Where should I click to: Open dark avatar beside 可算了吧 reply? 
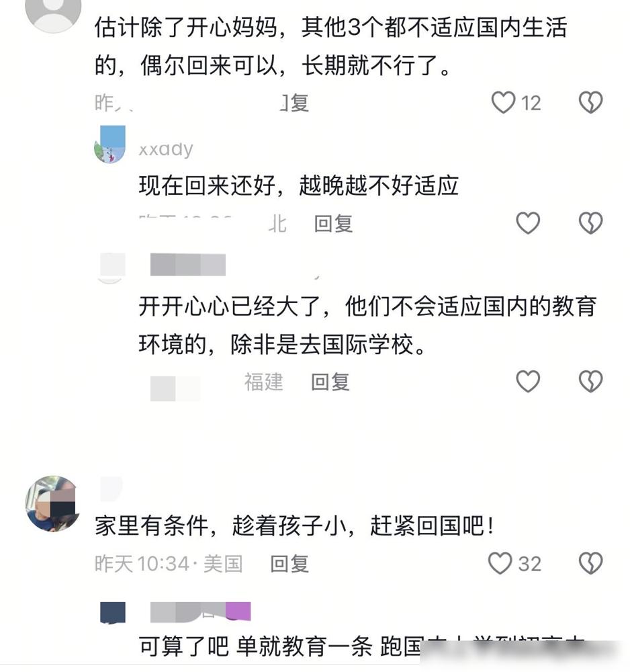[113, 612]
